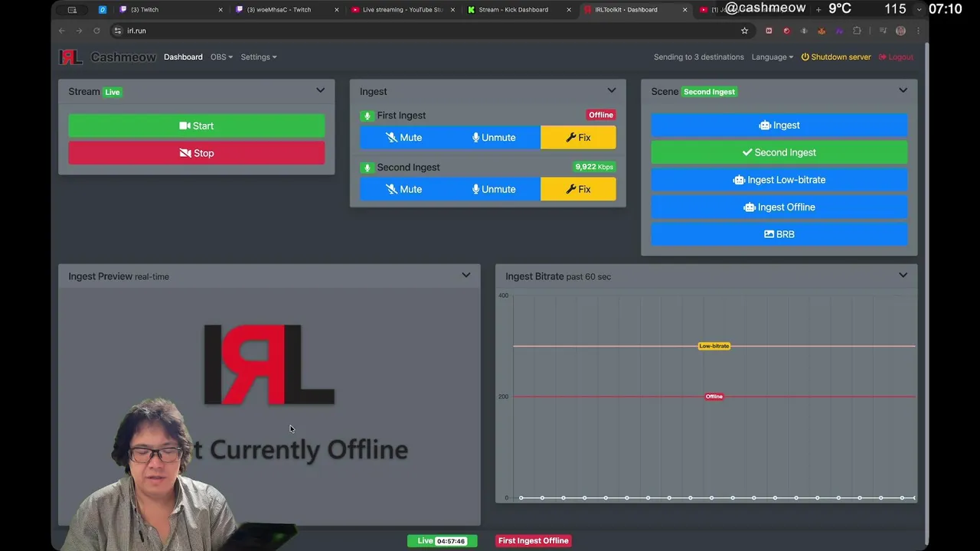Click the First Ingest Offline status badge
This screenshot has height=551, width=980.
point(534,540)
